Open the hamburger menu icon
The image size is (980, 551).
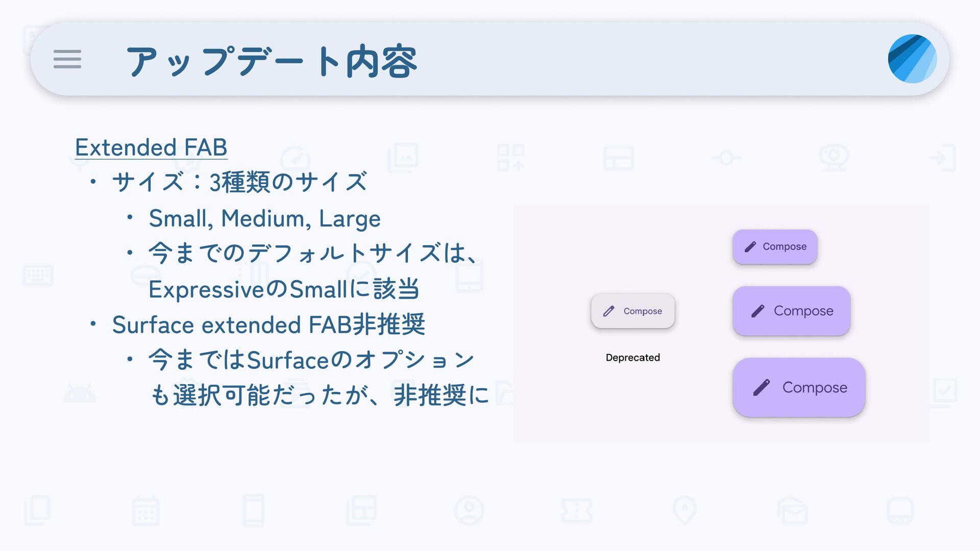(x=67, y=59)
